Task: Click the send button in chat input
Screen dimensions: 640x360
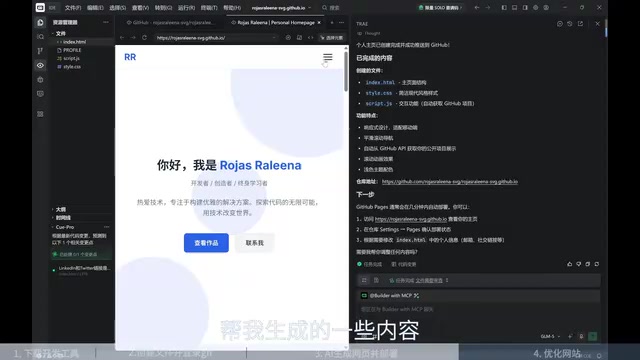Action: point(593,336)
